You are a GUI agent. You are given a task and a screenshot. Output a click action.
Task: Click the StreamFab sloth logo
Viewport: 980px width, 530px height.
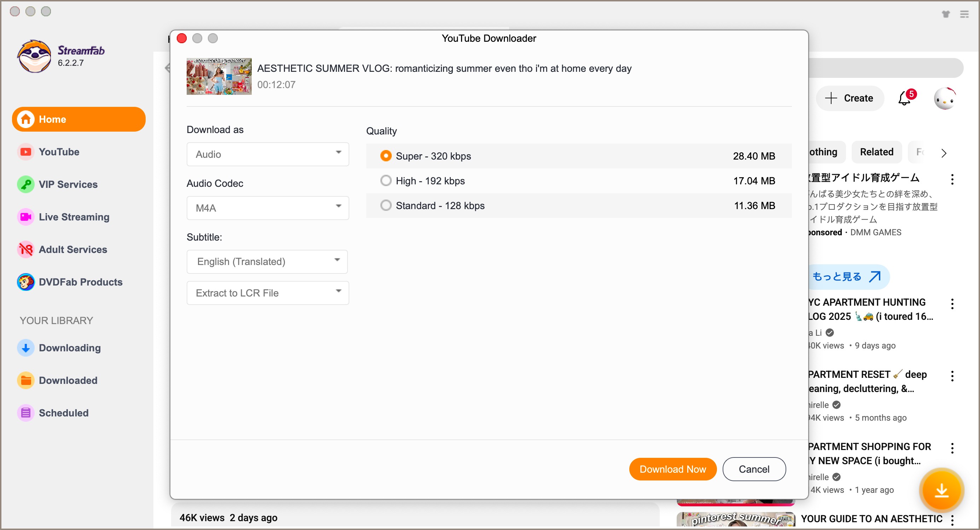coord(34,56)
